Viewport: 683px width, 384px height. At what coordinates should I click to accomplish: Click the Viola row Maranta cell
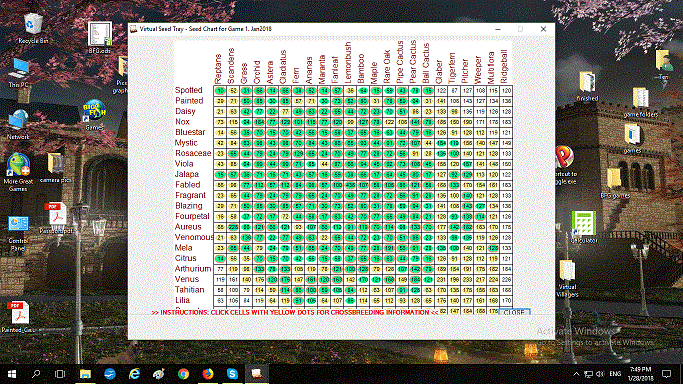pyautogui.click(x=324, y=164)
